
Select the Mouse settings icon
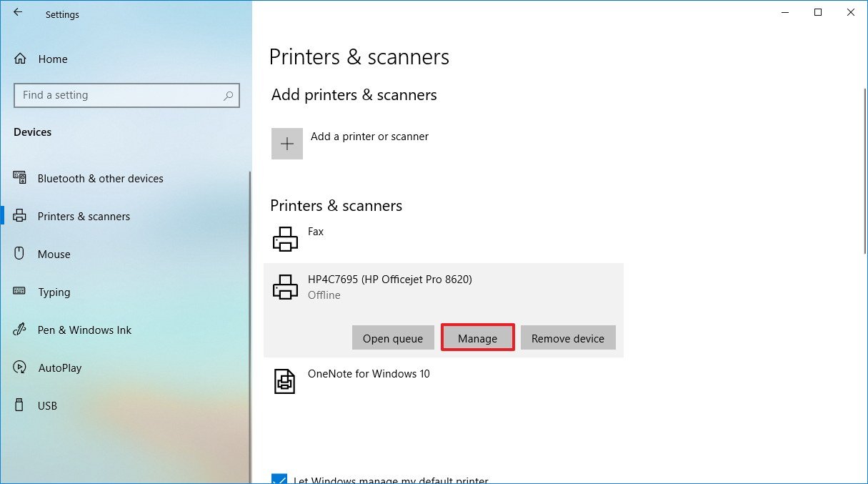[20, 254]
